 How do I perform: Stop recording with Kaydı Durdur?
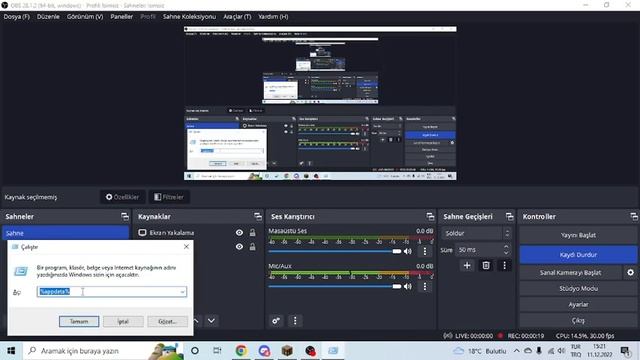[x=578, y=255]
